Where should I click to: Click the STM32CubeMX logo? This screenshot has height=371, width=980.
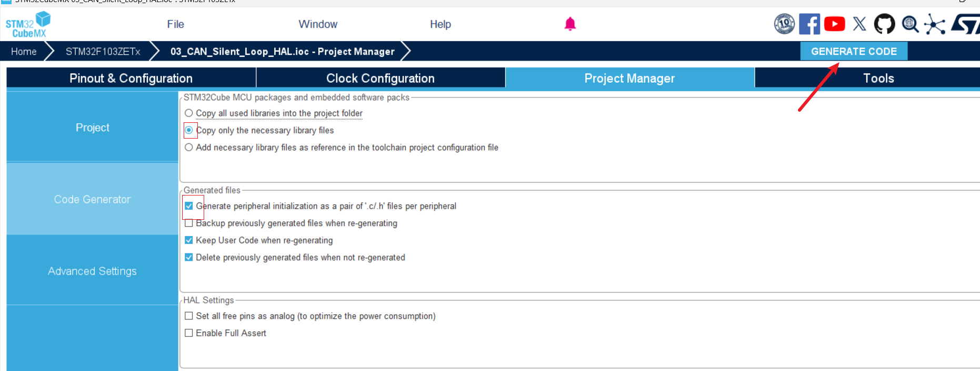28,24
